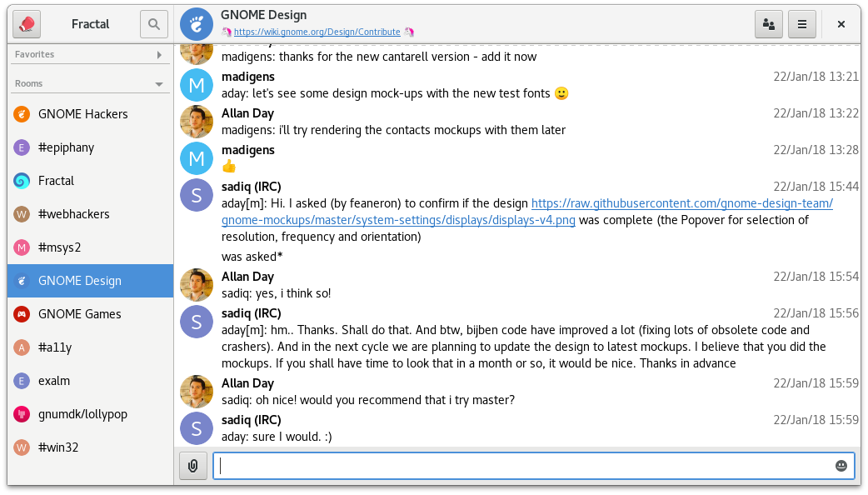
Task: Click Allan Day avatar at 15:54 message
Action: pyautogui.click(x=197, y=285)
